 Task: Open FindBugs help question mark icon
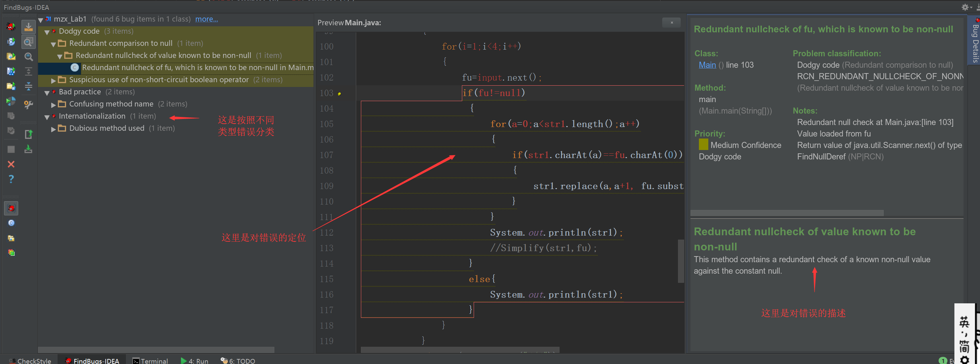pyautogui.click(x=11, y=179)
